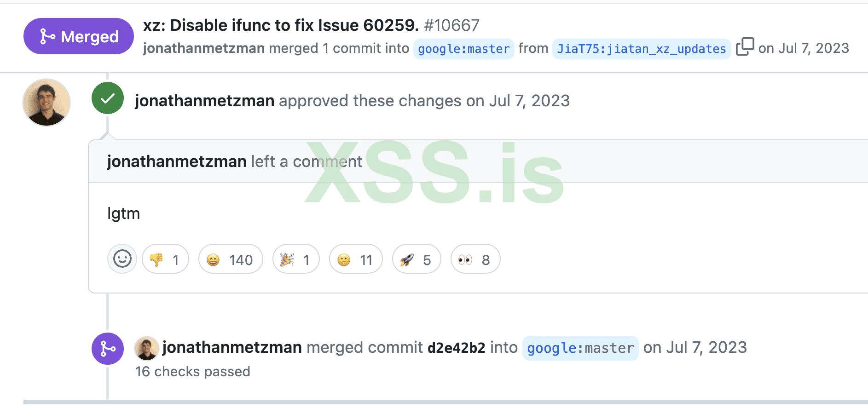Click jonathanmetzman in the merged header line
The image size is (868, 414).
click(204, 48)
